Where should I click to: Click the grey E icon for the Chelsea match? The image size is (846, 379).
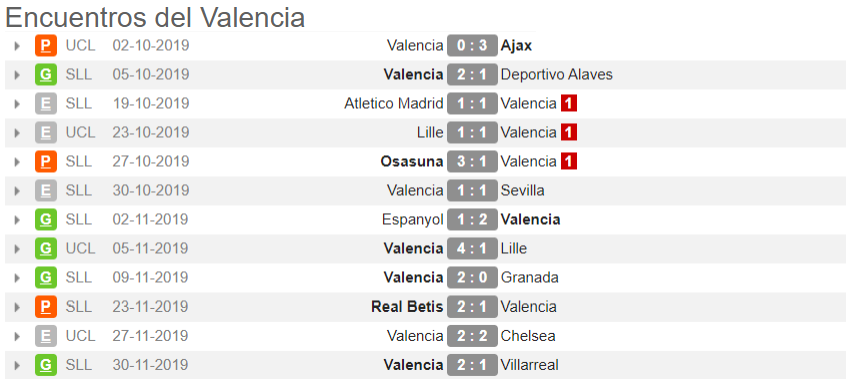pos(46,336)
